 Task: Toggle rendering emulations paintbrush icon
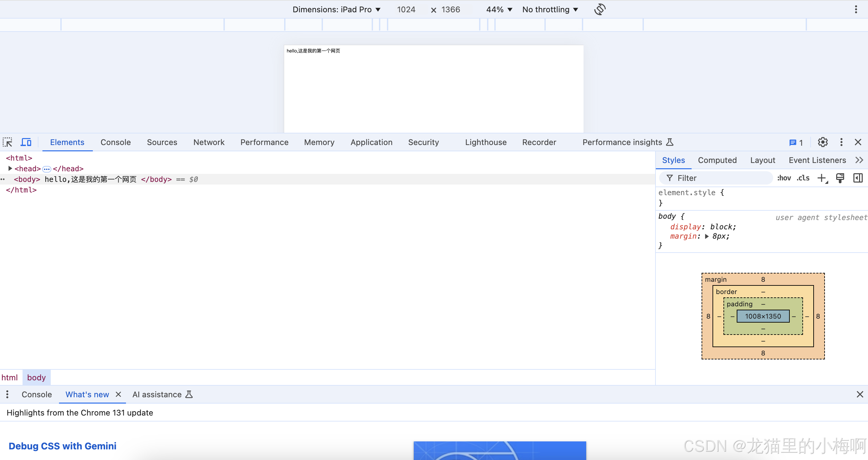[x=840, y=178]
